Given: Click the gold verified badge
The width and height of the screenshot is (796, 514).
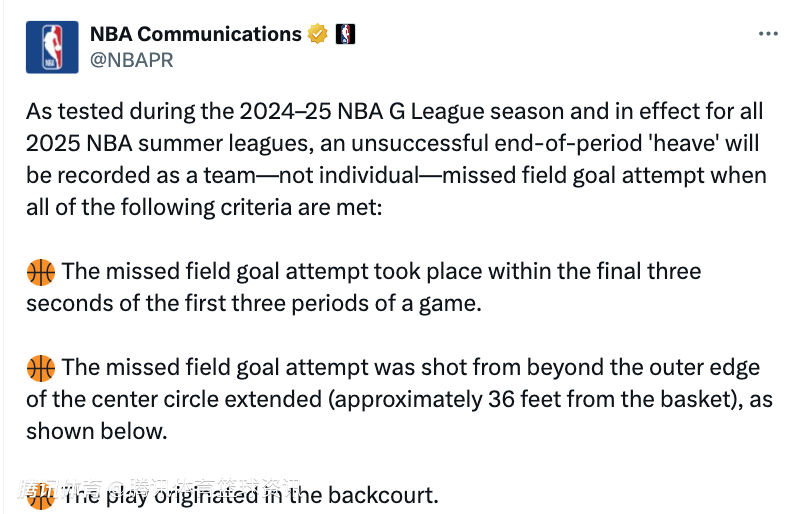Looking at the screenshot, I should click(x=318, y=34).
